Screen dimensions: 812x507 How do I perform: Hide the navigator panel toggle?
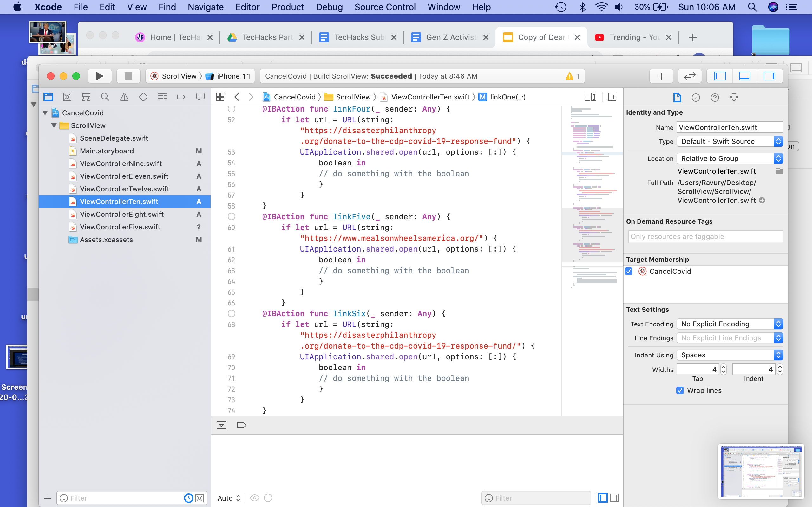720,76
